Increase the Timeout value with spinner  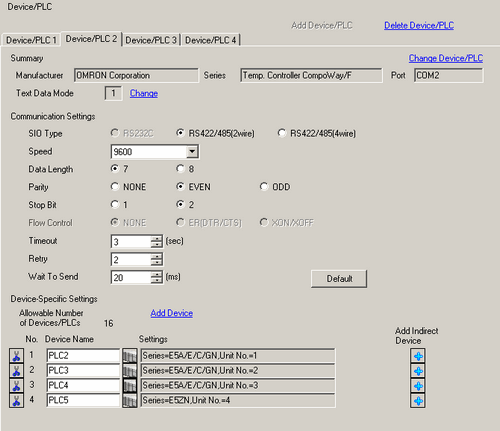(156, 238)
